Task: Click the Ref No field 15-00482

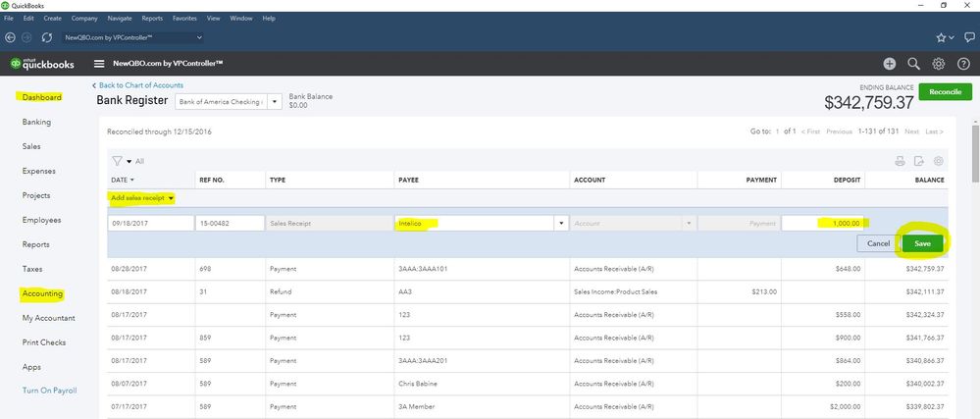Action: (x=230, y=224)
